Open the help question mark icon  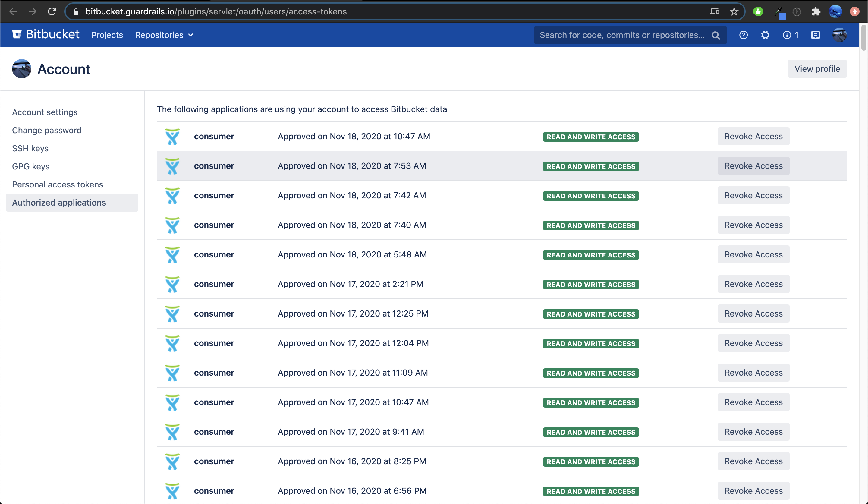[743, 35]
